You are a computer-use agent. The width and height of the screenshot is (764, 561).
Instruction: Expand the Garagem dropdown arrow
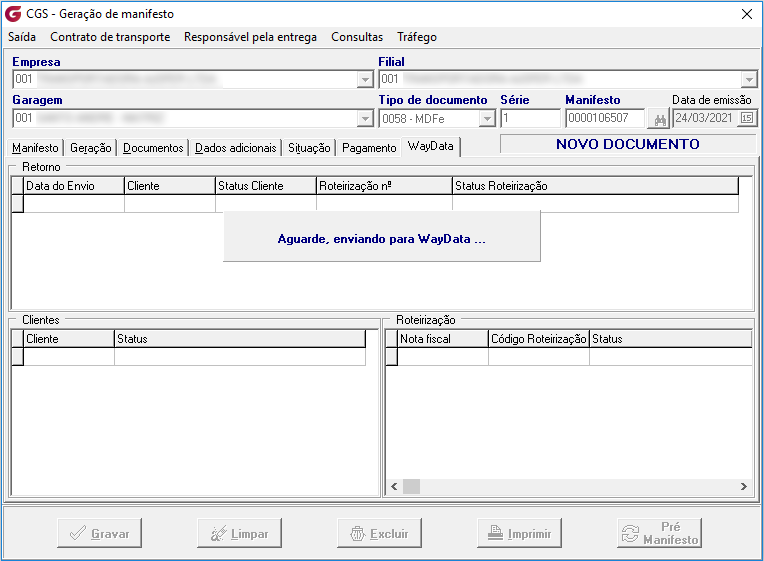click(364, 118)
